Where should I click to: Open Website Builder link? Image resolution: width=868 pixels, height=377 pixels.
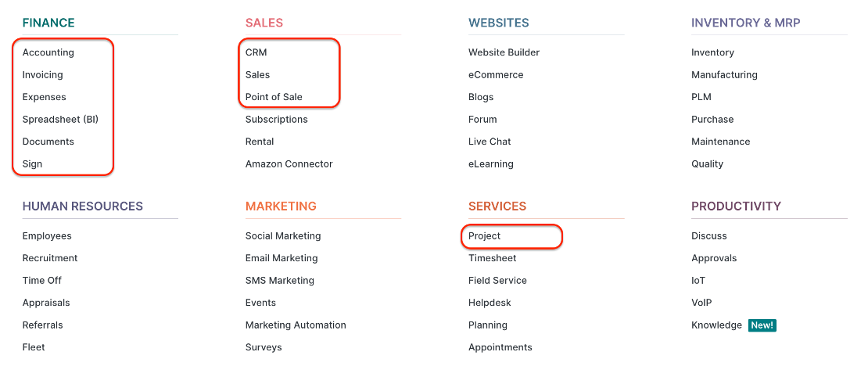pyautogui.click(x=504, y=52)
